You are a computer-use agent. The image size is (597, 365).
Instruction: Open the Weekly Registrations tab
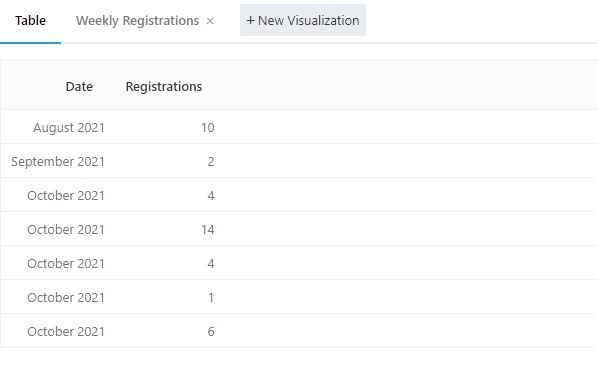coord(137,21)
